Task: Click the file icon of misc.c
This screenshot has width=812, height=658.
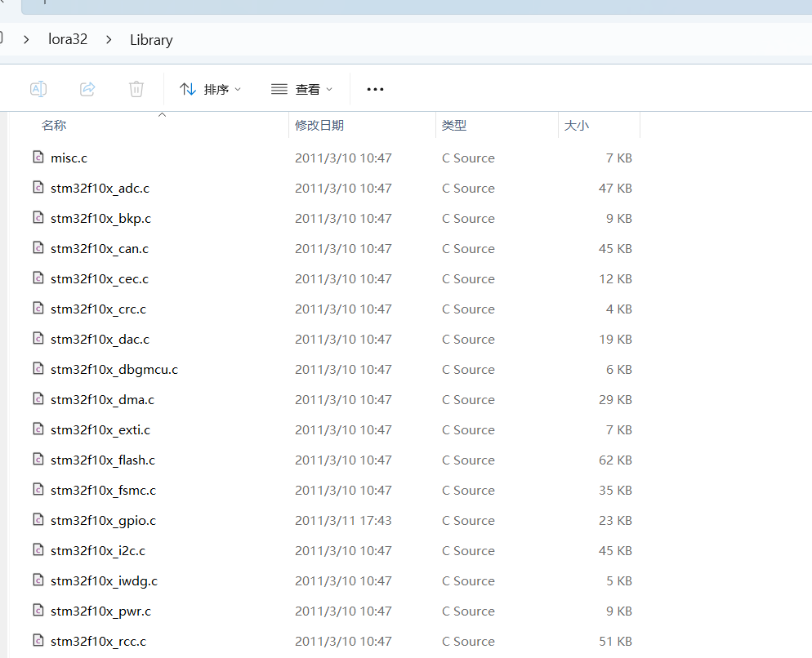Action: pos(38,157)
